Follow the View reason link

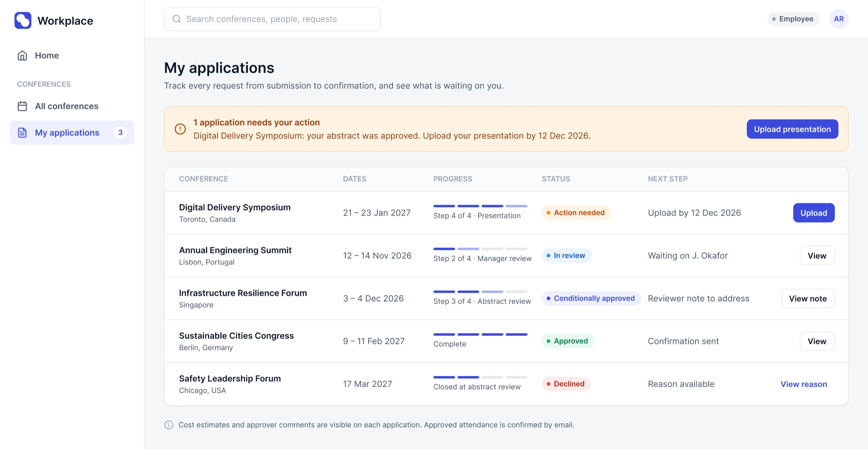tap(804, 384)
